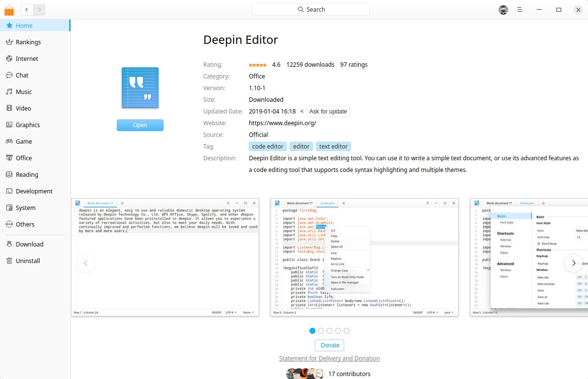Click the Size value Downloaded

tap(266, 99)
